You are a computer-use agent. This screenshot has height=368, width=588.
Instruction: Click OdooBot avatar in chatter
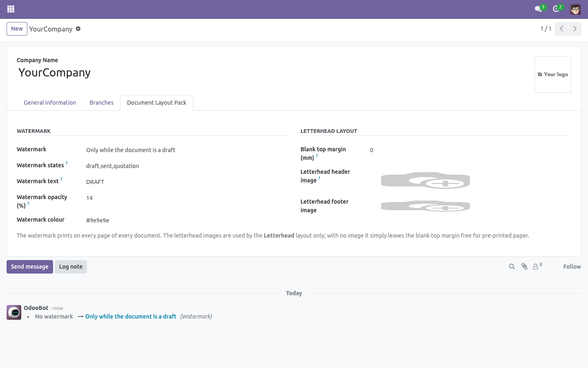(14, 312)
